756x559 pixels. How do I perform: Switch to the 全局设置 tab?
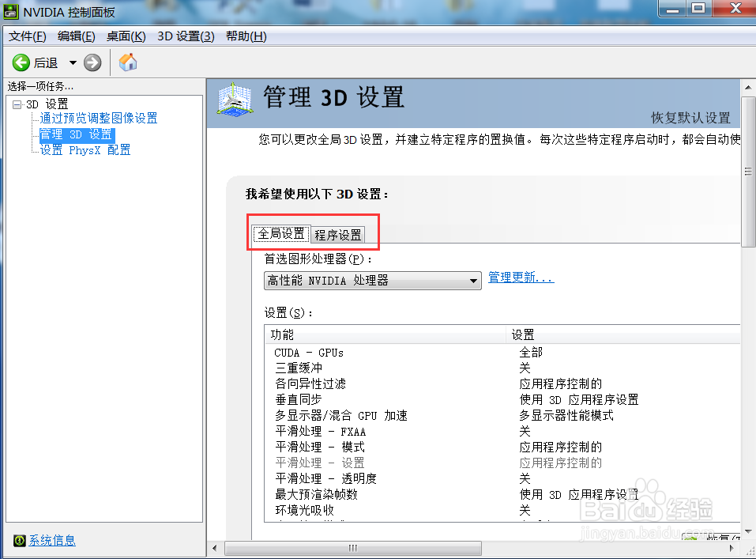coord(281,234)
